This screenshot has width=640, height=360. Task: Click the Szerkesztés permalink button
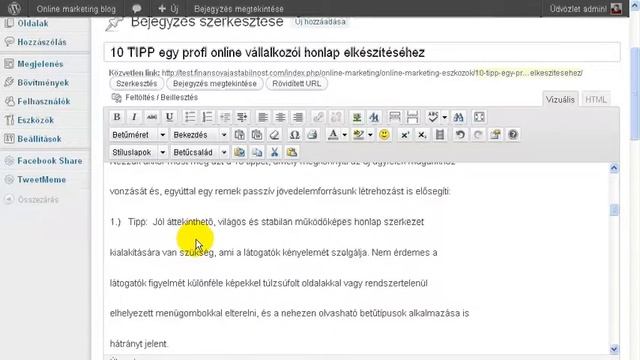pos(137,84)
